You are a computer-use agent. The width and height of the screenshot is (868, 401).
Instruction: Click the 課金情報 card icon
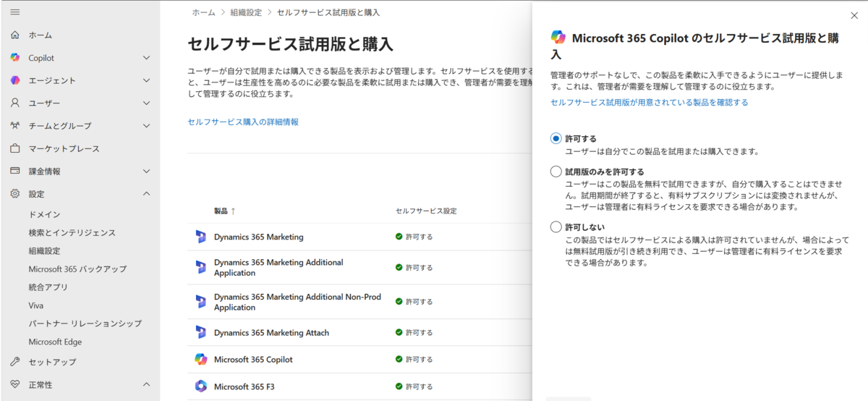[x=15, y=171]
